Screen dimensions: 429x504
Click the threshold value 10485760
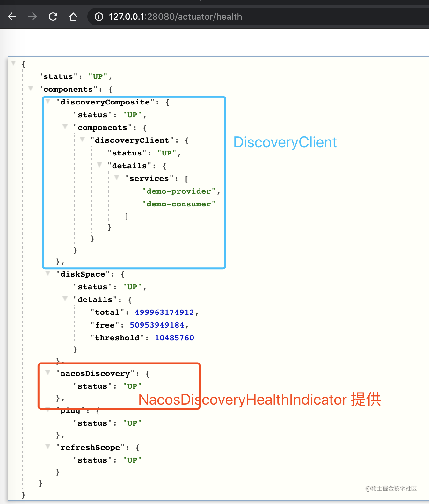coord(174,338)
